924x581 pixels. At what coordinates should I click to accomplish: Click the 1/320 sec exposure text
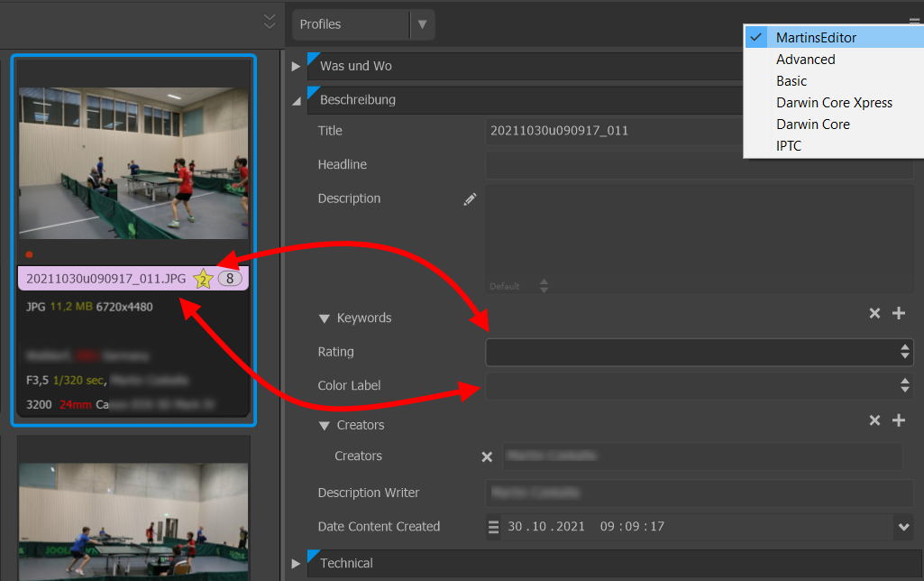[79, 381]
